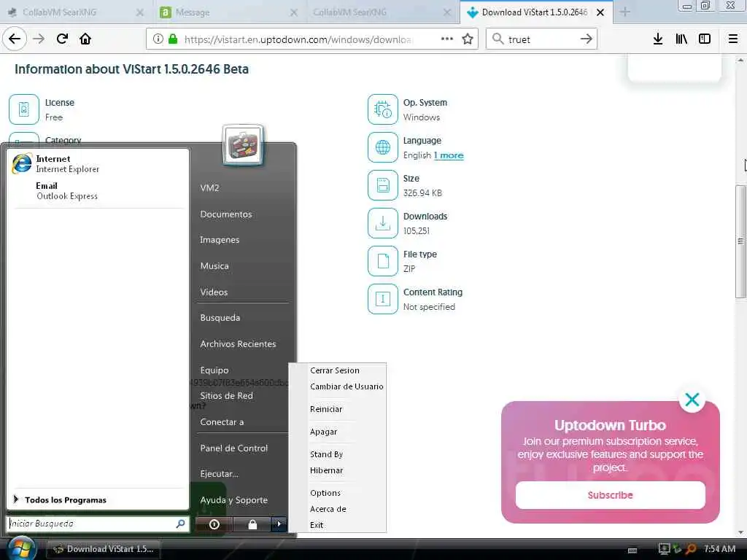Submit search with the arrow in search box
The width and height of the screenshot is (747, 560).
pos(587,39)
